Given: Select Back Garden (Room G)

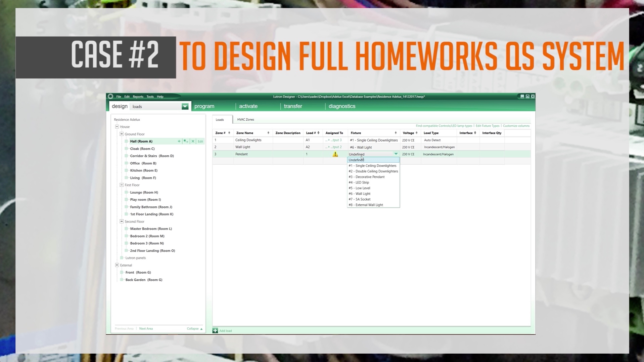Looking at the screenshot, I should pyautogui.click(x=144, y=280).
